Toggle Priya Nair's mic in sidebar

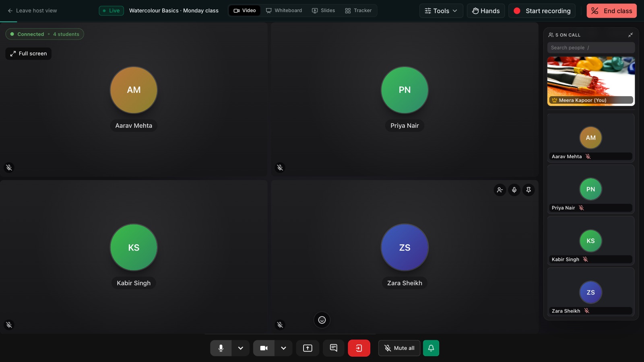point(581,208)
